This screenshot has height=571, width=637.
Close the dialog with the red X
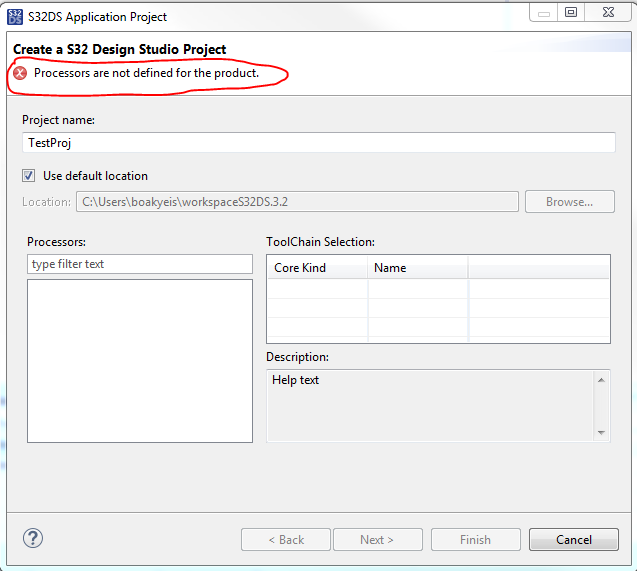608,13
